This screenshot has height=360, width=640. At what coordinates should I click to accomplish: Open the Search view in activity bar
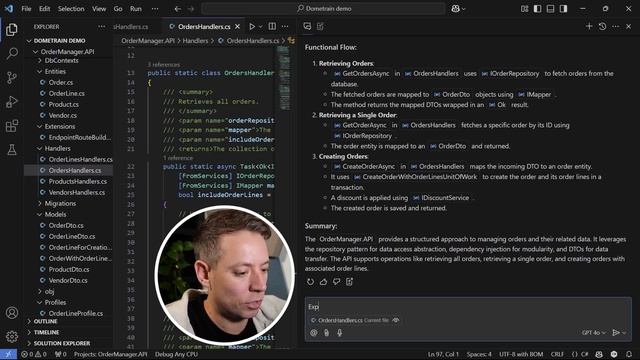(11, 53)
